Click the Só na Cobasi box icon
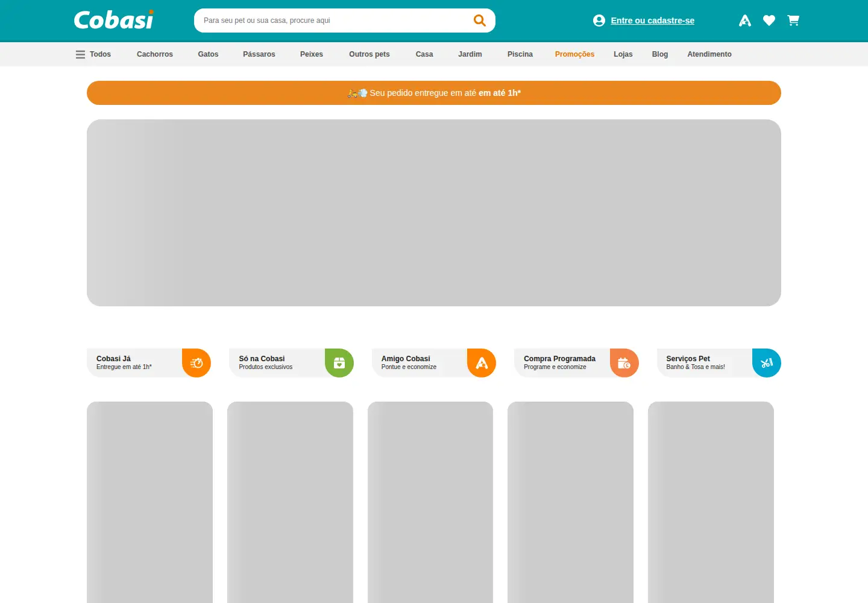Viewport: 868px width, 603px height. (x=339, y=363)
